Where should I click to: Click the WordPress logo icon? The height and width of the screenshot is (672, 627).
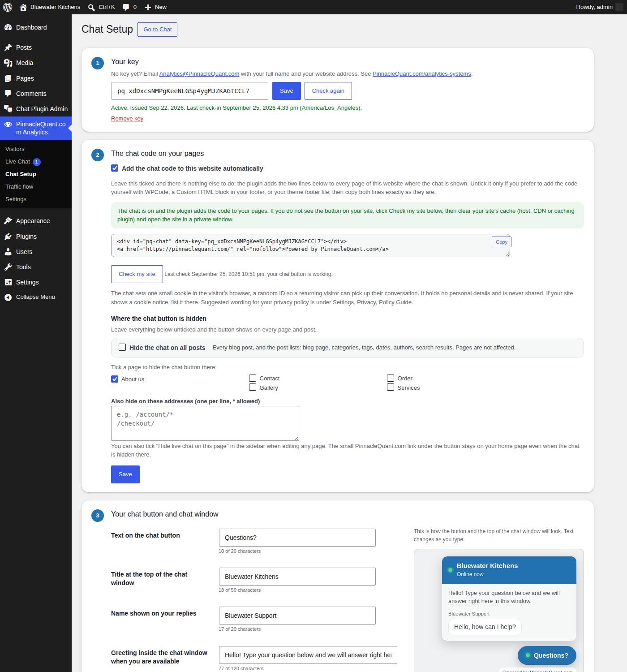[x=8, y=7]
